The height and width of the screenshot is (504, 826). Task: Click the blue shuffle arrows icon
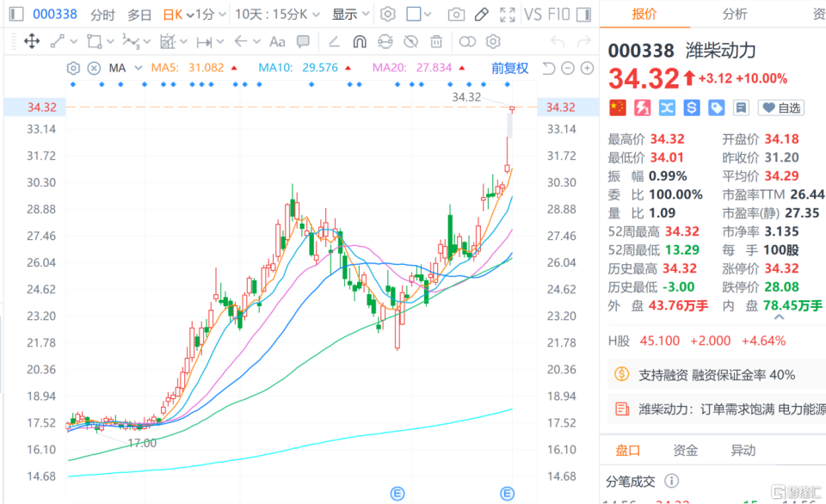[x=667, y=108]
